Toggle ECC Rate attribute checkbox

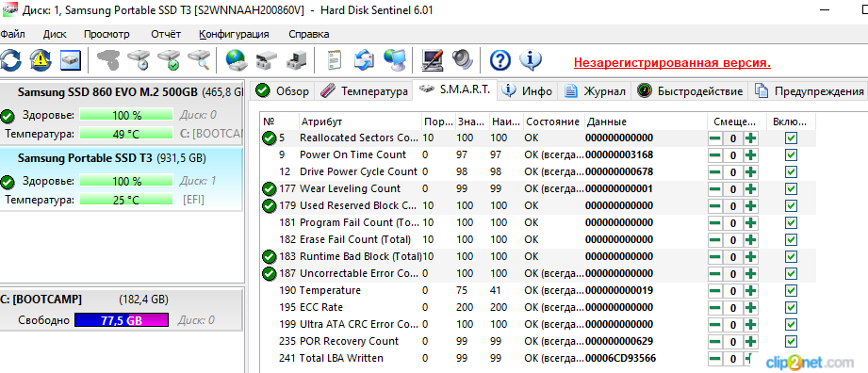[791, 307]
